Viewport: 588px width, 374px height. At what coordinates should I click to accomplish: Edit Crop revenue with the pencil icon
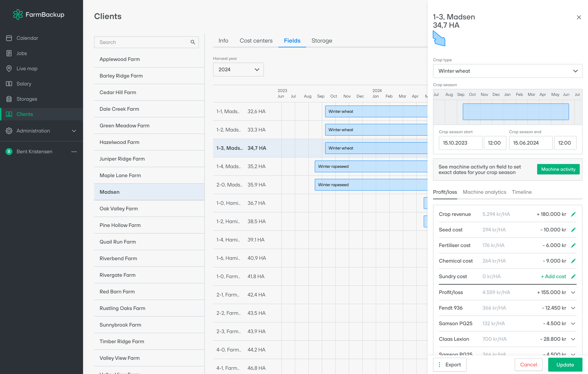(x=573, y=214)
